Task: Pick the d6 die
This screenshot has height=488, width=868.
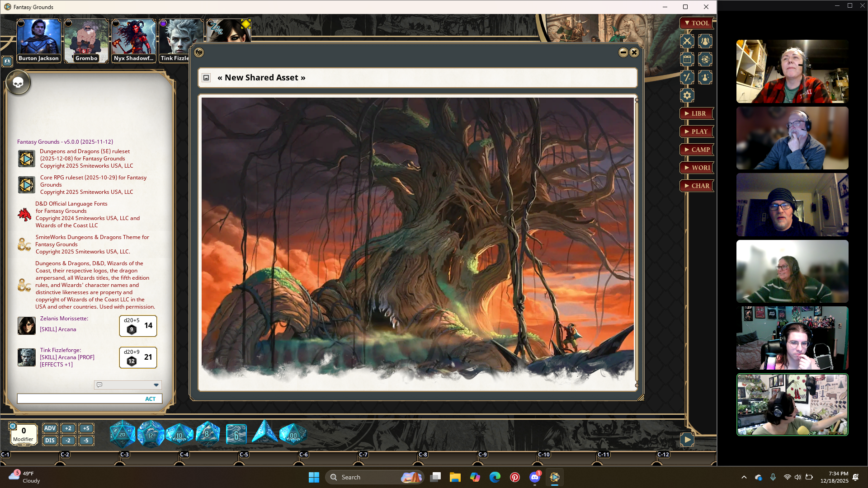Action: 236,435
